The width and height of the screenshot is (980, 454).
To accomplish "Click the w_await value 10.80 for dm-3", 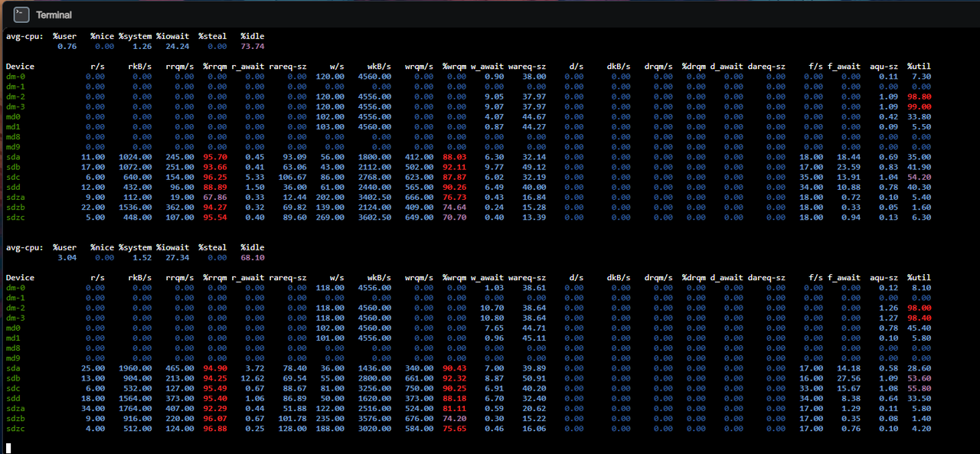I will click(x=492, y=318).
